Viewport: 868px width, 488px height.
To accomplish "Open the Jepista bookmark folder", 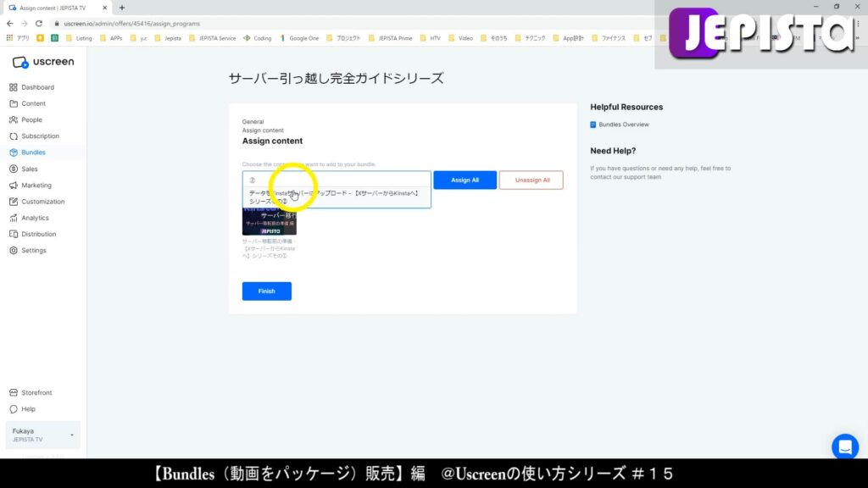I will 168,38.
